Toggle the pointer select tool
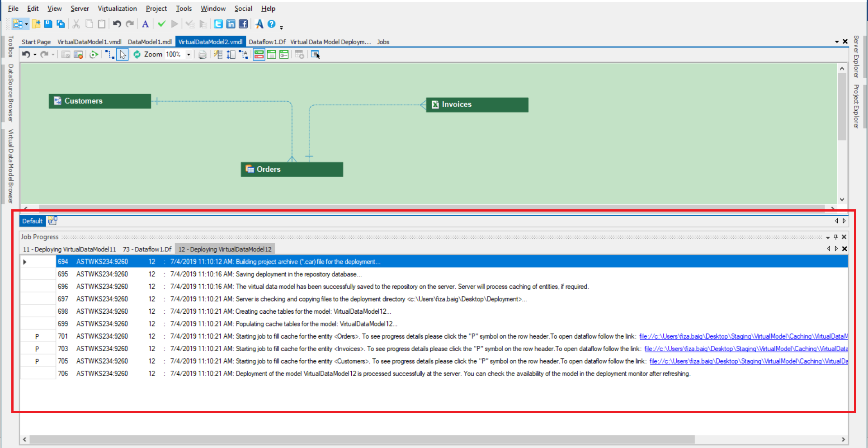This screenshot has height=448, width=868. point(123,55)
